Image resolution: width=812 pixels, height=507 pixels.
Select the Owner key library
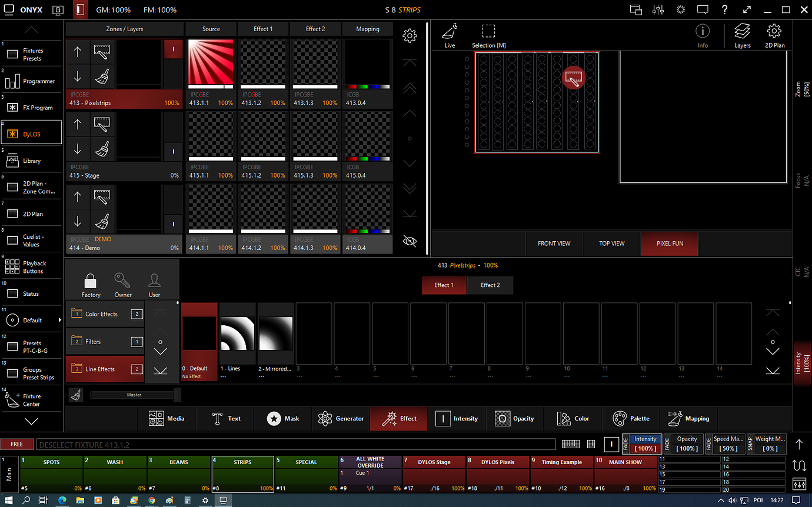[122, 285]
